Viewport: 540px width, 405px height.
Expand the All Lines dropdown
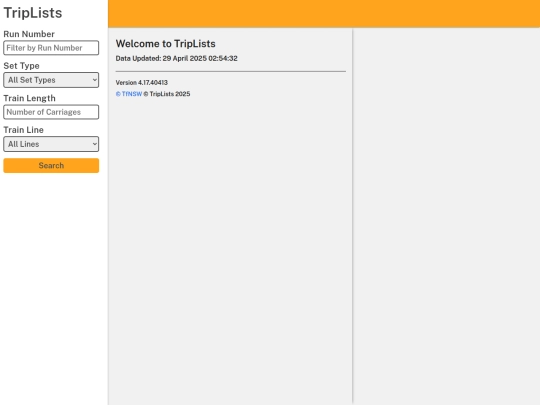tap(51, 144)
